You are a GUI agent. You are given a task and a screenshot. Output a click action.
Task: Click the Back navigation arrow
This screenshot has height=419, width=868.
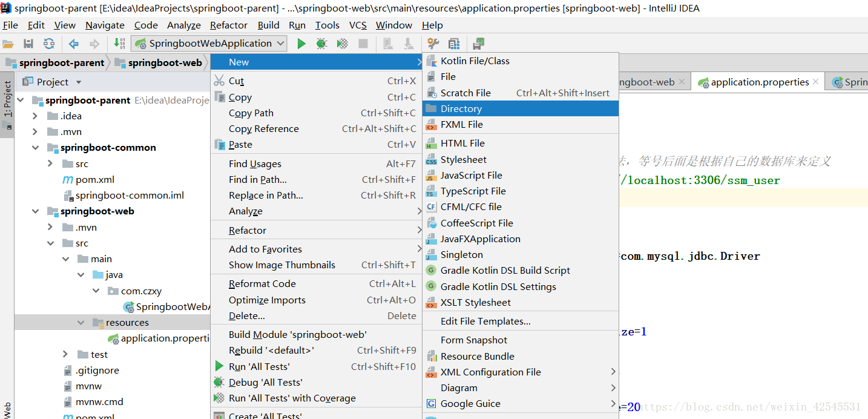[74, 44]
